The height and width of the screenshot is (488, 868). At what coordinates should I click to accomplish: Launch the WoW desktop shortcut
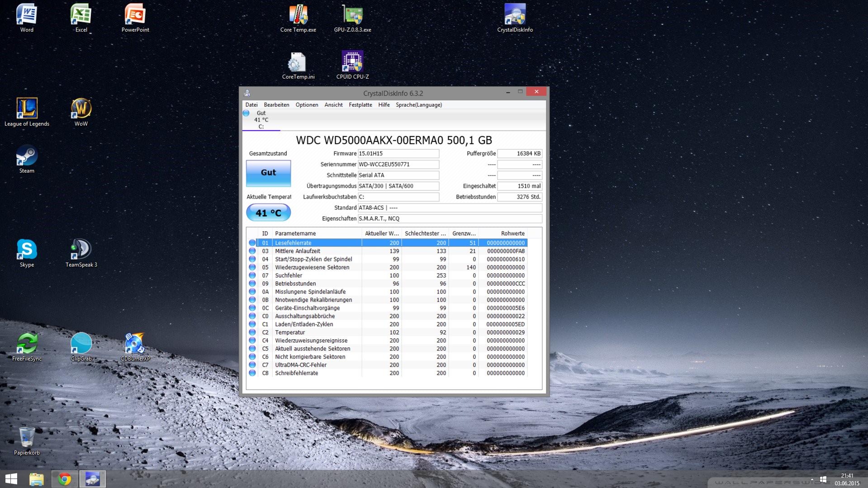pyautogui.click(x=81, y=112)
